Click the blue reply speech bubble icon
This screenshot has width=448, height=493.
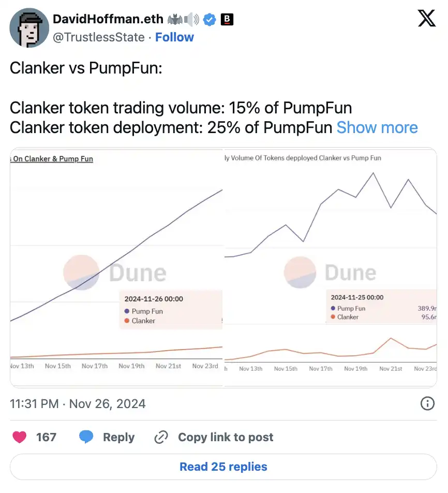(x=86, y=437)
